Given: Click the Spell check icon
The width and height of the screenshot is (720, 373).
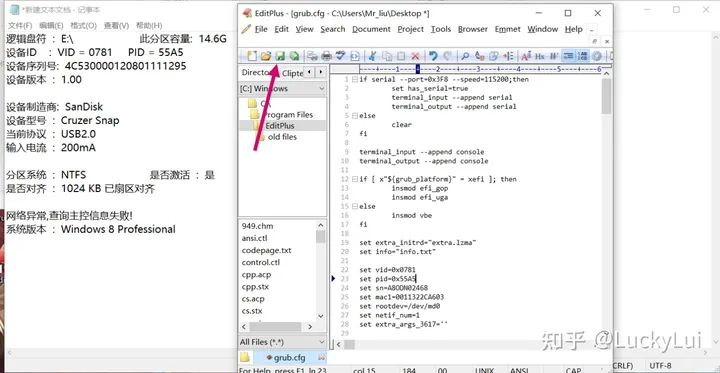Looking at the screenshot, I should [x=340, y=56].
